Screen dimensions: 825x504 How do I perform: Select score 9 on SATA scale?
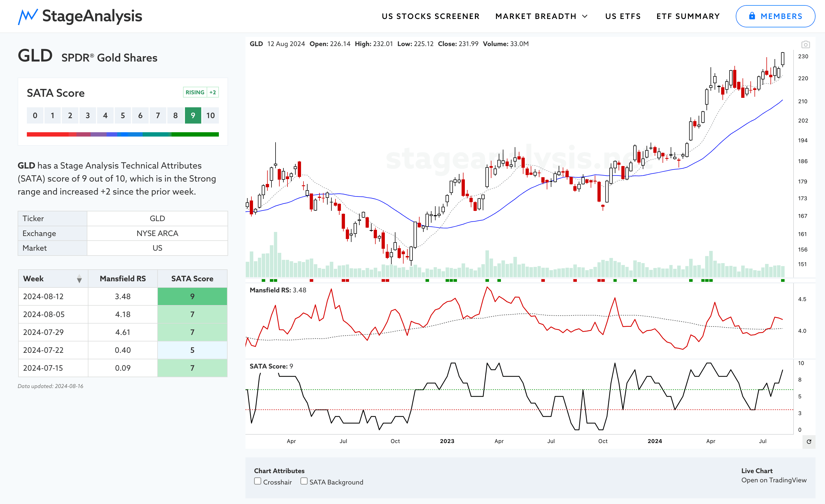(x=193, y=115)
